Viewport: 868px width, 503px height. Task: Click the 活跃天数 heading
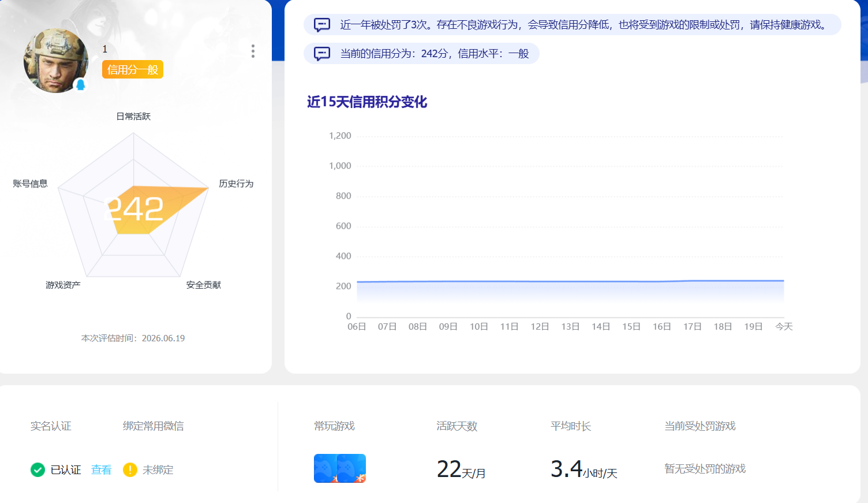(457, 426)
